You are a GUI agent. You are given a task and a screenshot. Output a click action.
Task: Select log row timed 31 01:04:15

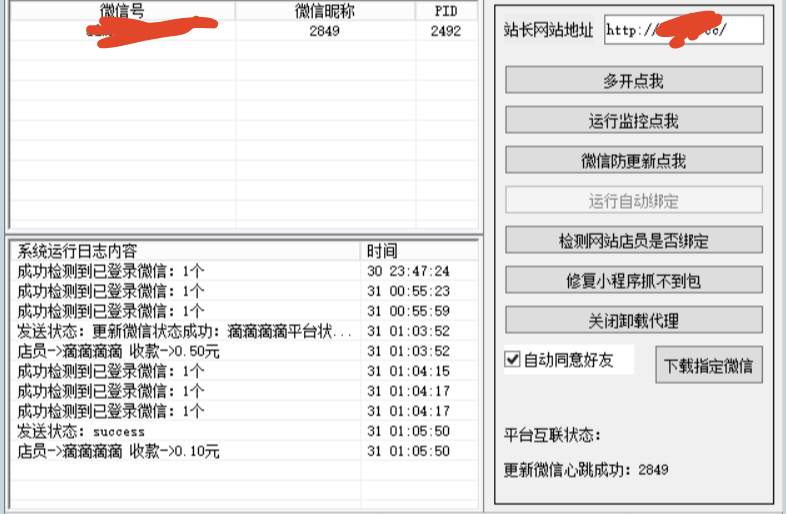click(x=244, y=371)
